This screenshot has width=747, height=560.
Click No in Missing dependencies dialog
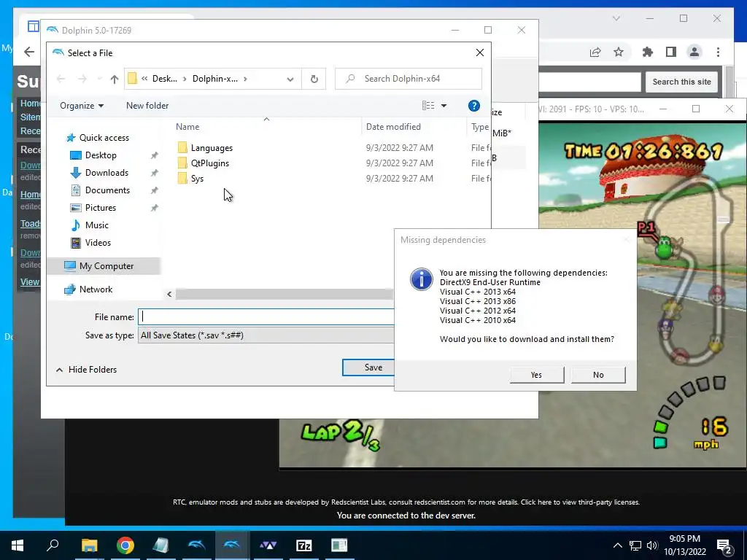(x=598, y=375)
